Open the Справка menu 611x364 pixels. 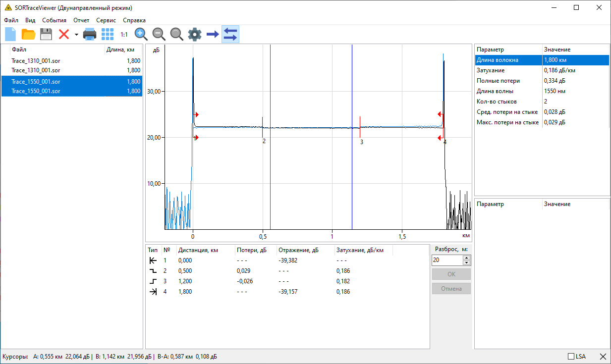(134, 20)
